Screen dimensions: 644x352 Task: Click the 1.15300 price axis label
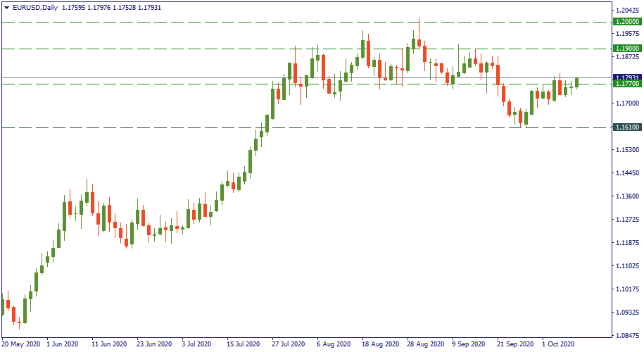point(626,150)
